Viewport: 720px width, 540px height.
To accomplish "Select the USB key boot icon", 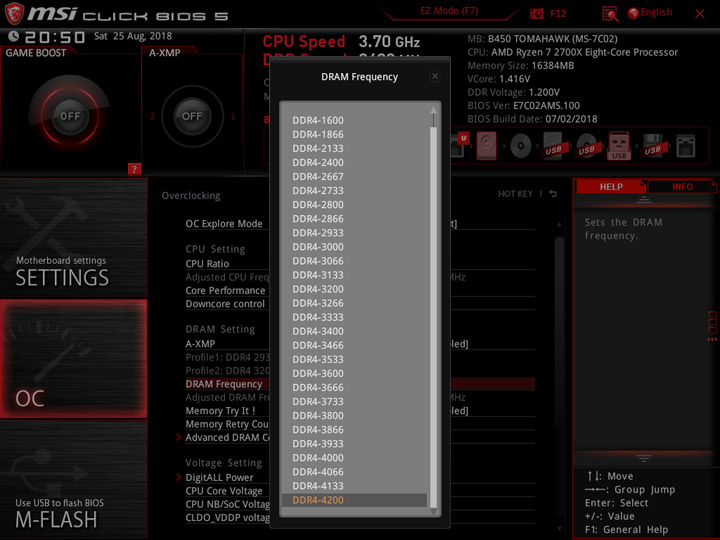I will 619,146.
